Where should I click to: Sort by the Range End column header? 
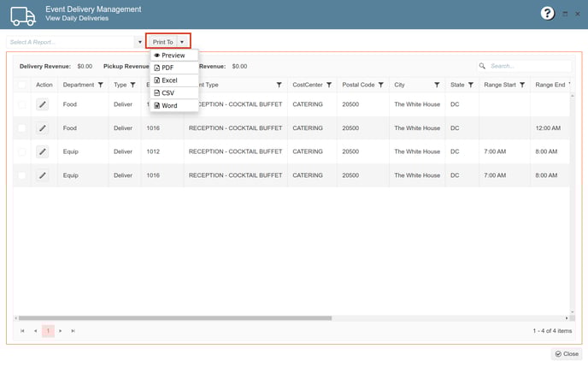550,85
